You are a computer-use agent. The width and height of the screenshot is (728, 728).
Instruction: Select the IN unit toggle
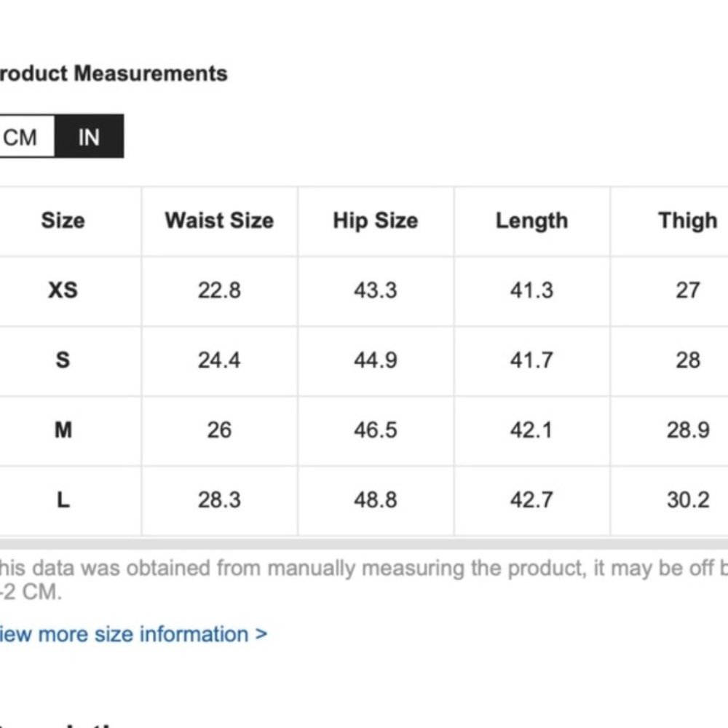pyautogui.click(x=89, y=137)
